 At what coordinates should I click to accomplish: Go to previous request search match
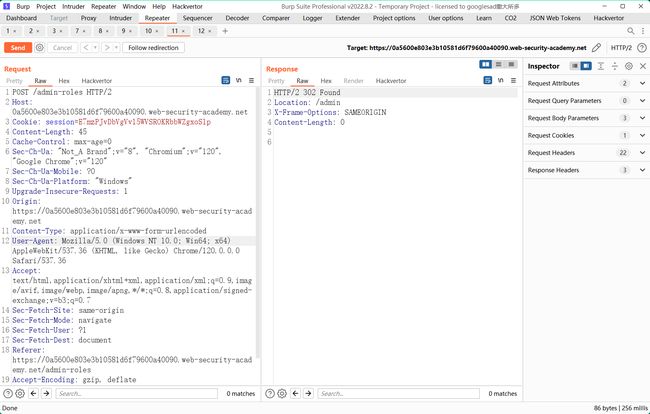click(x=34, y=393)
